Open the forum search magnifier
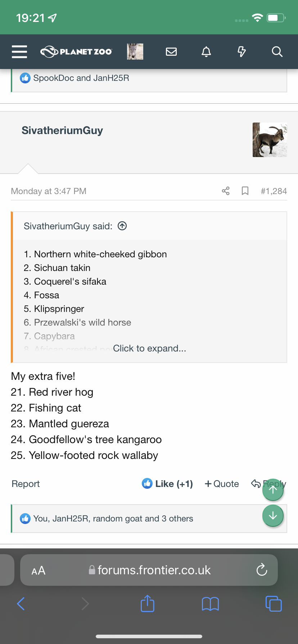Viewport: 298px width, 644px height. point(277,52)
